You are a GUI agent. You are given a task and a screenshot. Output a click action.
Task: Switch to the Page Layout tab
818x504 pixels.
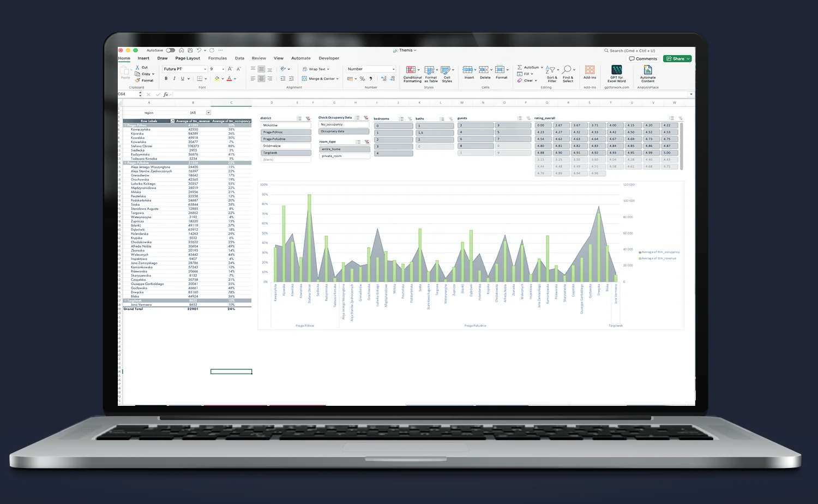pyautogui.click(x=188, y=58)
